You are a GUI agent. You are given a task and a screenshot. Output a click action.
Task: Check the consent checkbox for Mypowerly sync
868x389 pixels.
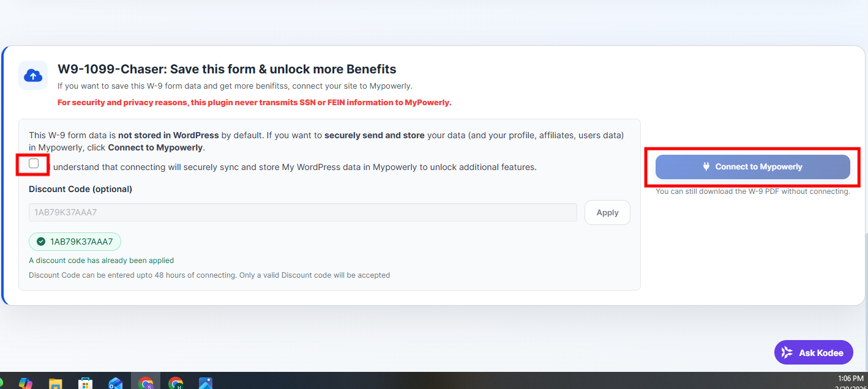coord(34,163)
